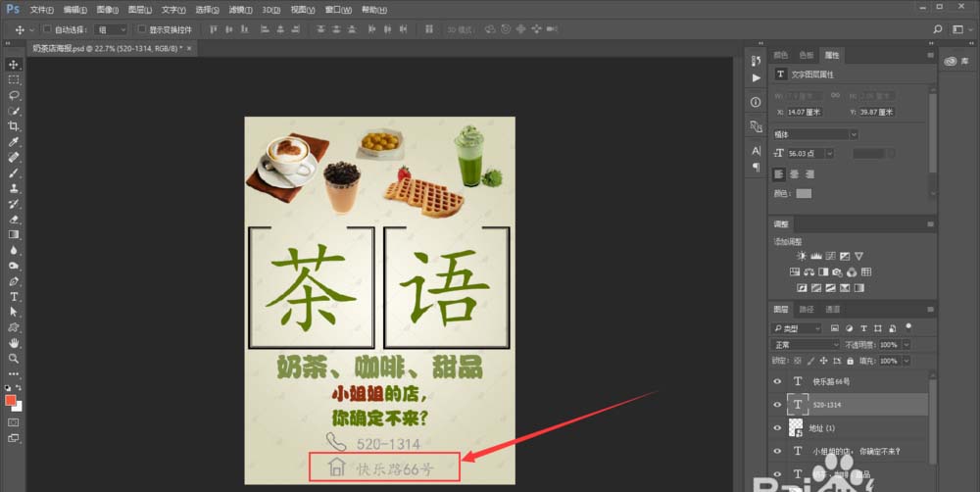Select the Healing Brush tool
The height and width of the screenshot is (492, 980).
pos(13,158)
